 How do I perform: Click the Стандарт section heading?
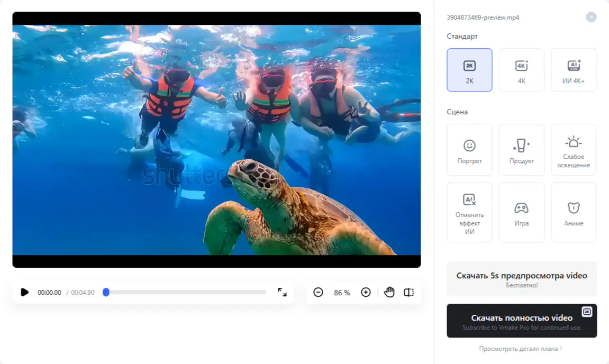(462, 36)
